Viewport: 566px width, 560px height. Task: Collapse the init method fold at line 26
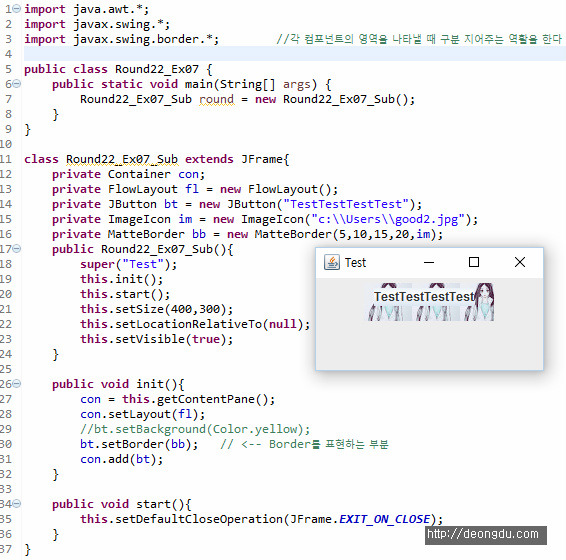(x=17, y=384)
